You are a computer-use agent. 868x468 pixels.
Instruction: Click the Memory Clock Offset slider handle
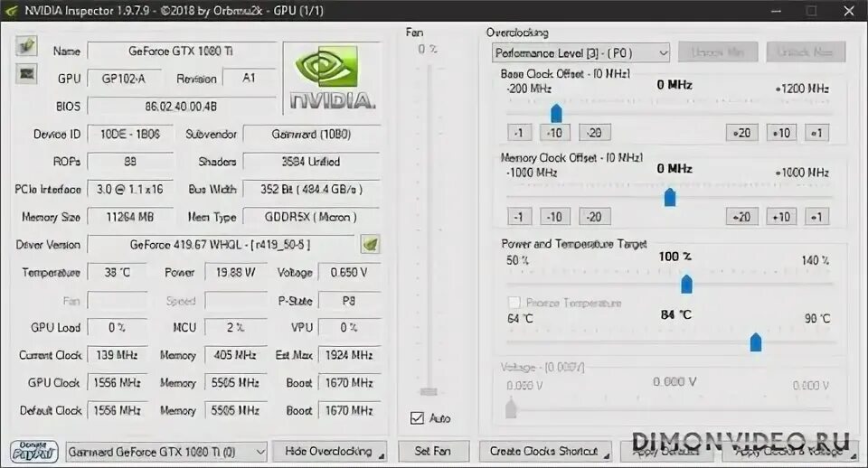tap(670, 197)
